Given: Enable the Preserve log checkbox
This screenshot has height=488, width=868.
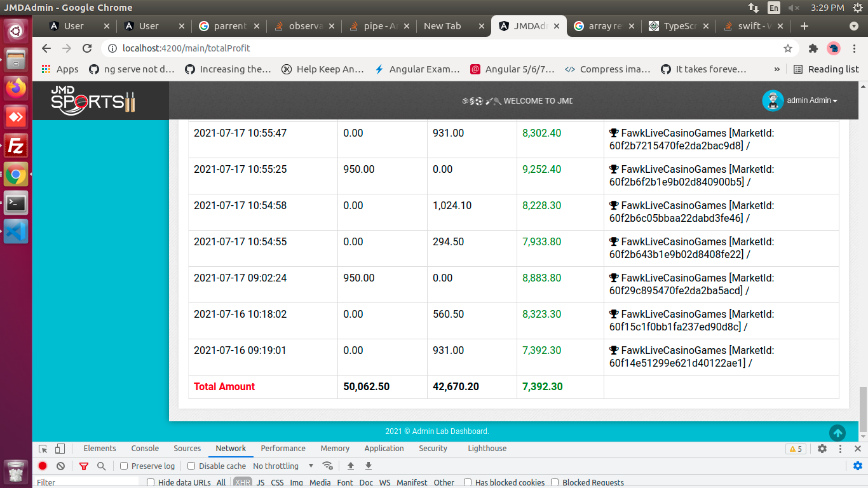Looking at the screenshot, I should pyautogui.click(x=125, y=466).
